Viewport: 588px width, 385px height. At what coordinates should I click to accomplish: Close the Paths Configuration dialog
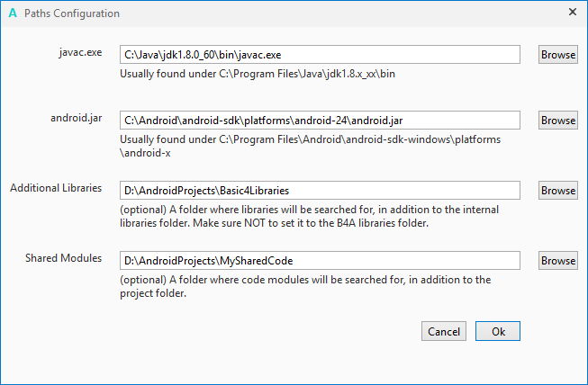point(573,13)
